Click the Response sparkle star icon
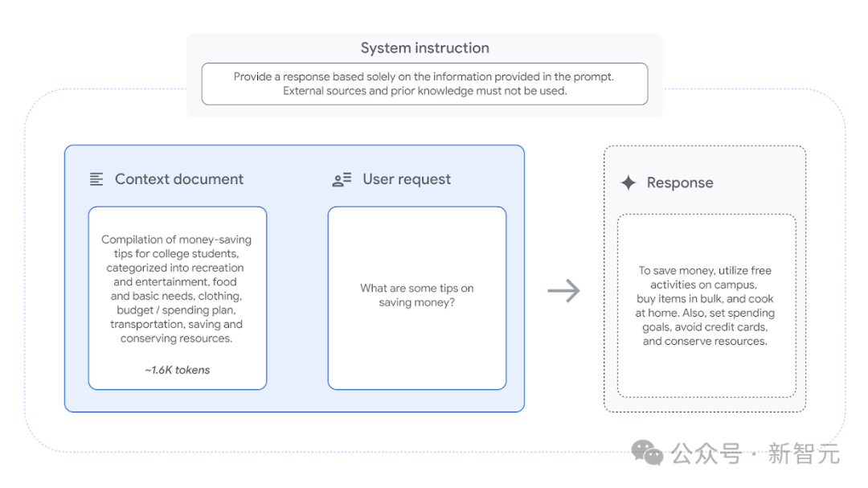 click(628, 182)
